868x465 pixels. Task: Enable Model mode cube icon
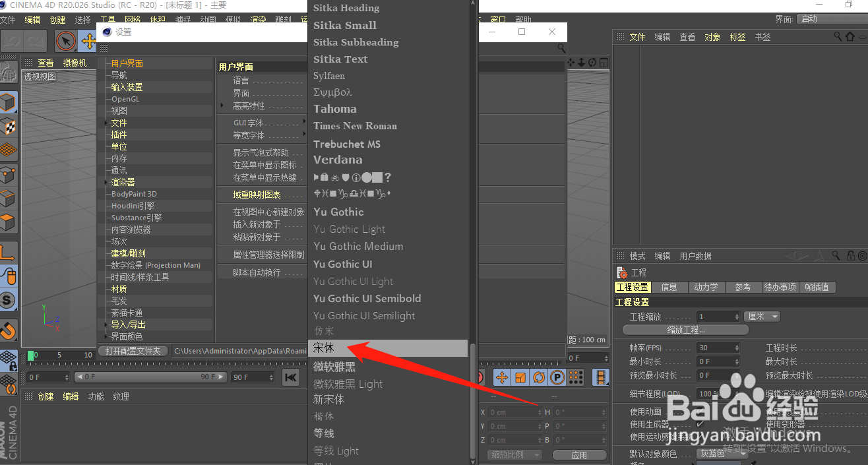point(8,103)
